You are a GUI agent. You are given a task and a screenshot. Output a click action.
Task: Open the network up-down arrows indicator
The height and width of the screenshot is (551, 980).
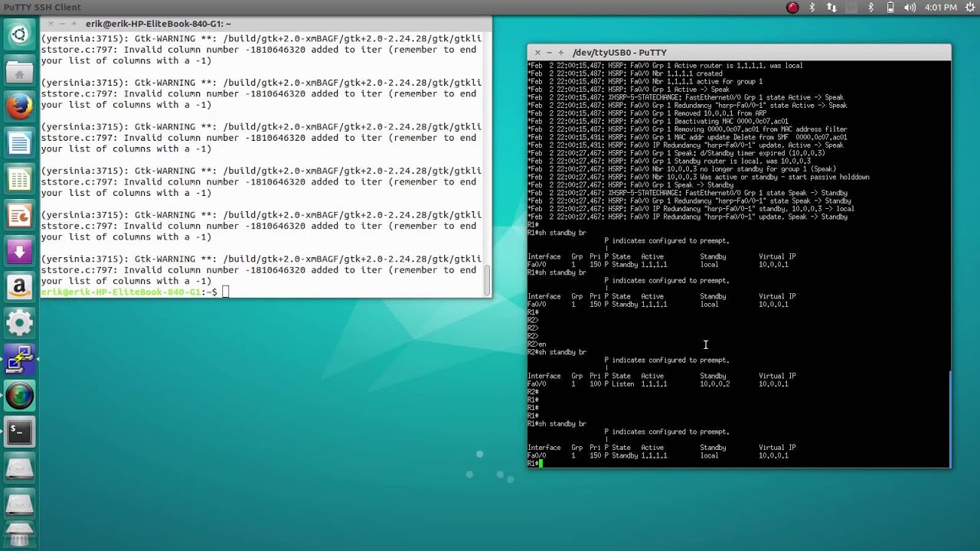[x=831, y=8]
